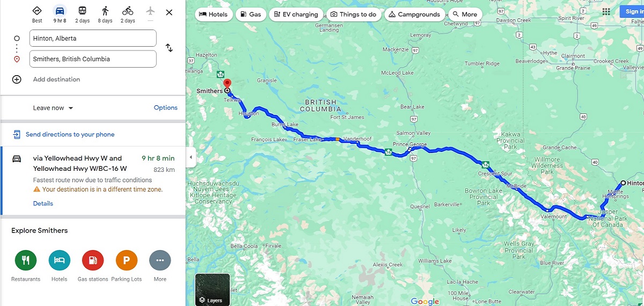Open route Details link
This screenshot has height=306, width=644.
click(43, 203)
